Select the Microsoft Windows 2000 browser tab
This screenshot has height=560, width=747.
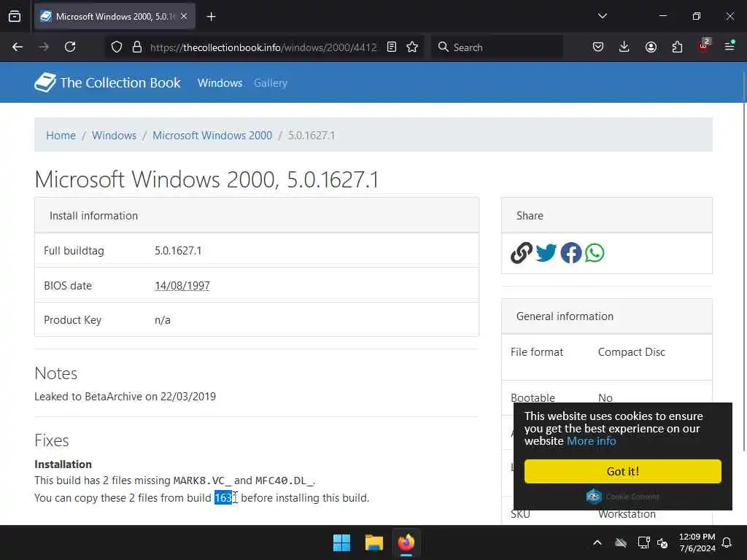tap(115, 16)
